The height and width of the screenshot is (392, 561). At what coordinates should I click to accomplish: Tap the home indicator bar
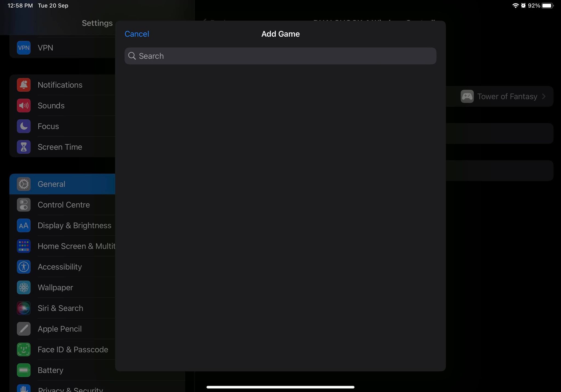tap(280, 387)
